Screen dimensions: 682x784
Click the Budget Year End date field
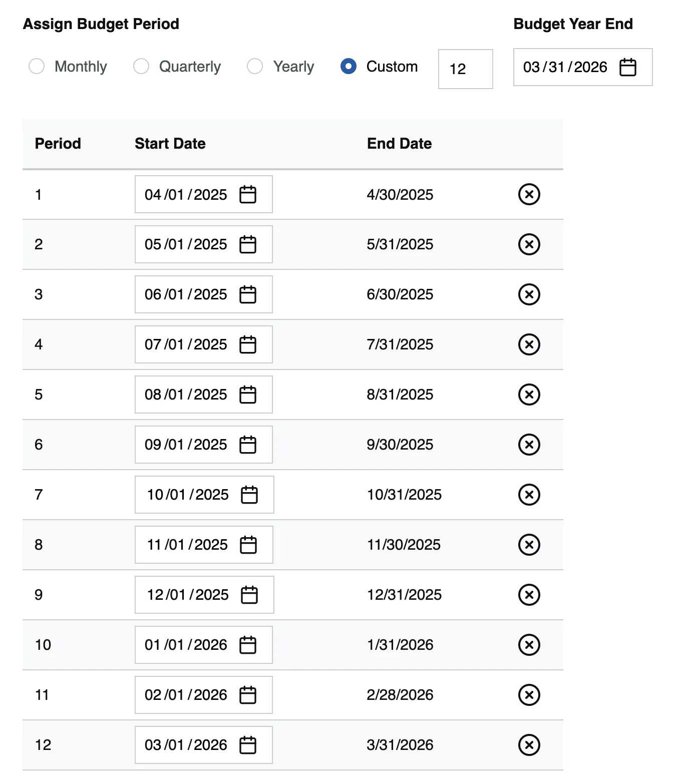coord(583,67)
